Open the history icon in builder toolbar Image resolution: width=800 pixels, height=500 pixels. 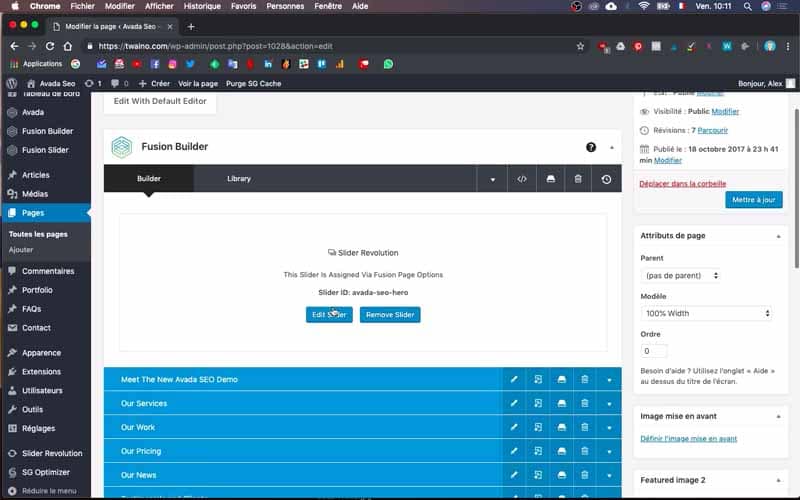pyautogui.click(x=606, y=179)
